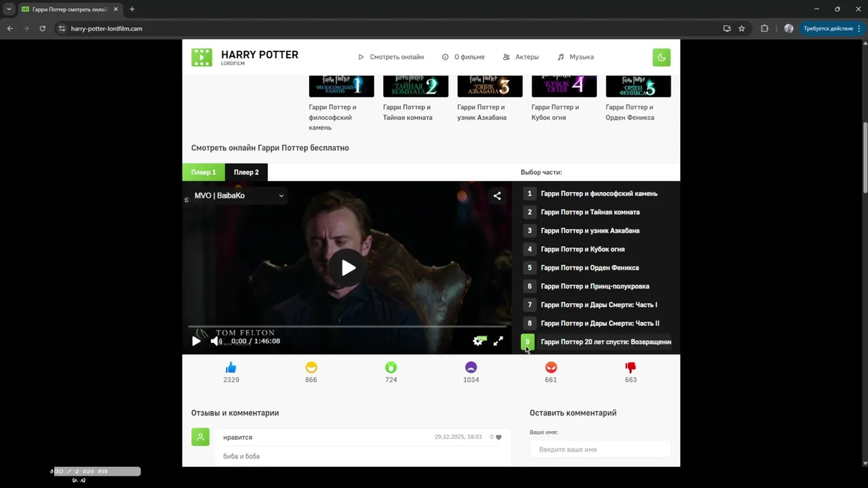Go back with the browser back arrow
This screenshot has height=488, width=868.
pyautogui.click(x=9, y=28)
